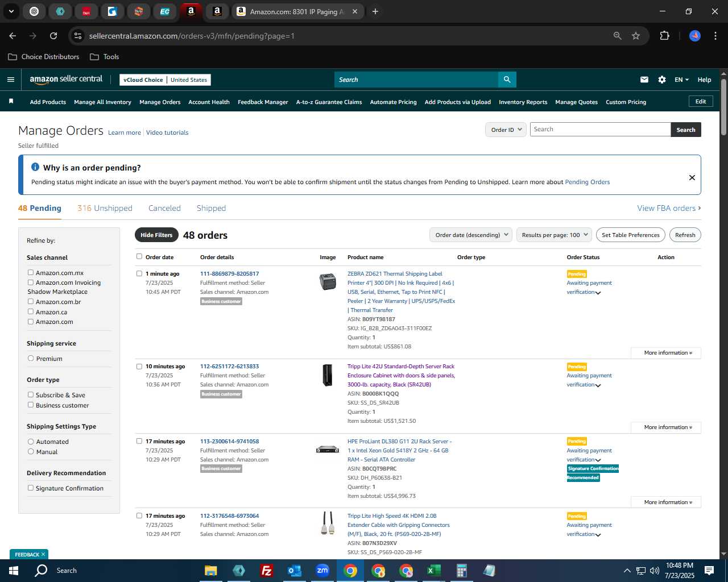Check the Amazon.com.br sales channel filter
This screenshot has width=728, height=582.
tap(31, 301)
